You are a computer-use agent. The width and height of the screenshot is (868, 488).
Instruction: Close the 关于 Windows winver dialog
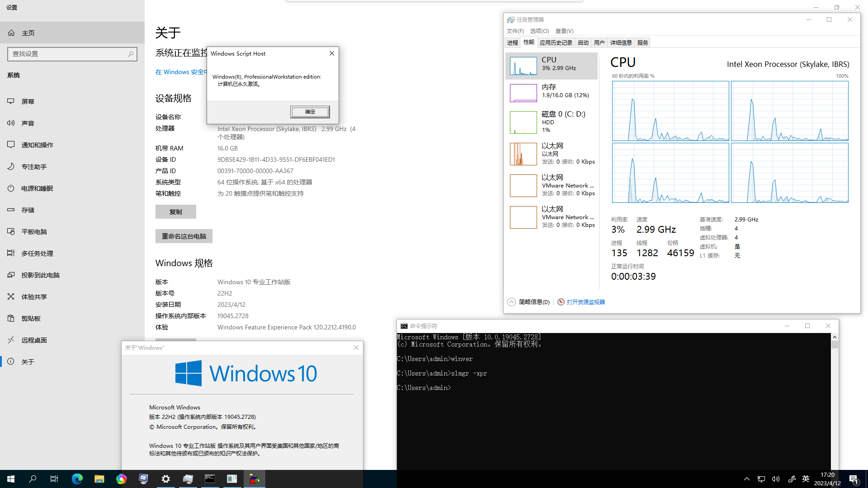[356, 347]
